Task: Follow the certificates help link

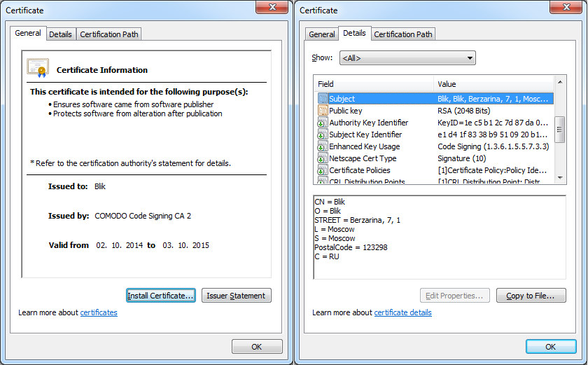Action: click(x=99, y=312)
